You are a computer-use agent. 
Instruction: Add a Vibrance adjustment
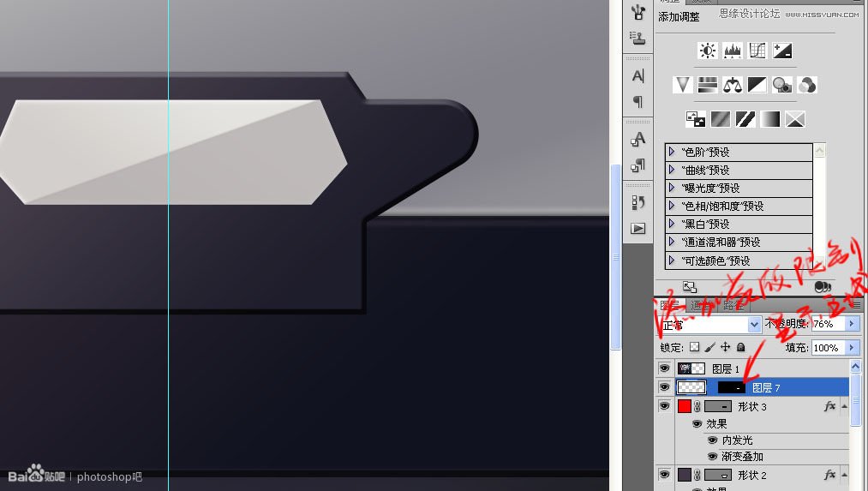pos(683,85)
